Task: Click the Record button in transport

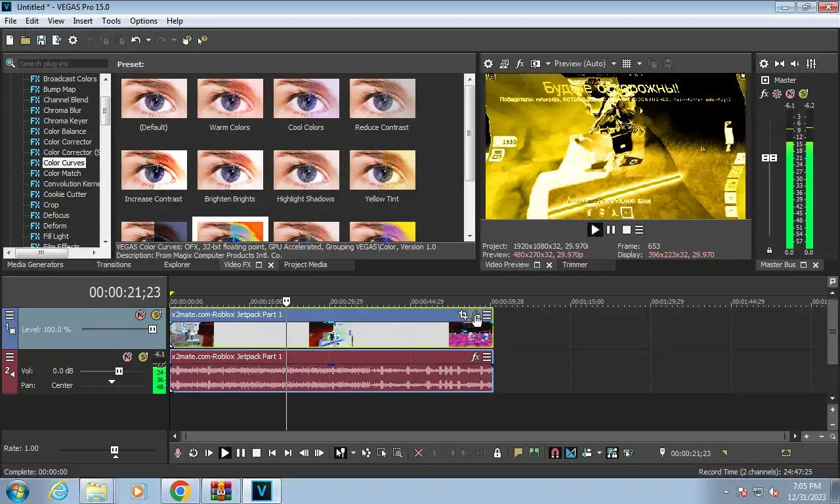Action: pos(177,453)
